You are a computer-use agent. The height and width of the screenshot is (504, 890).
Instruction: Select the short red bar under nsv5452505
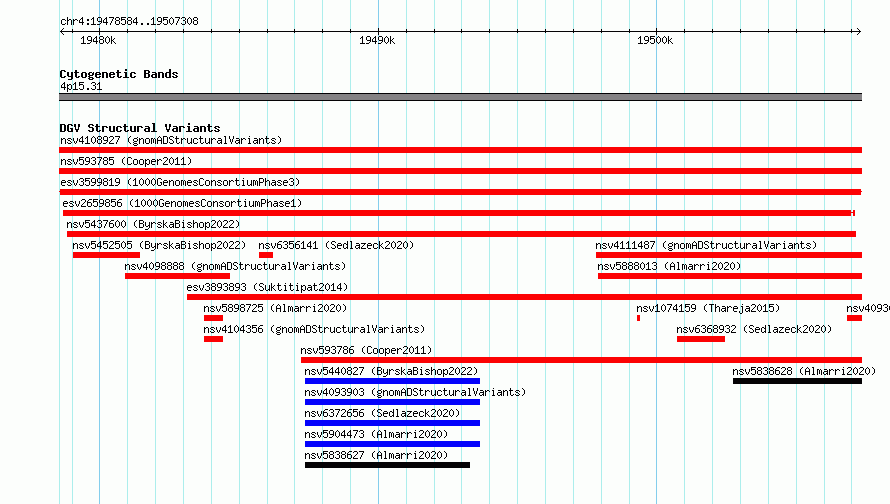click(x=106, y=255)
